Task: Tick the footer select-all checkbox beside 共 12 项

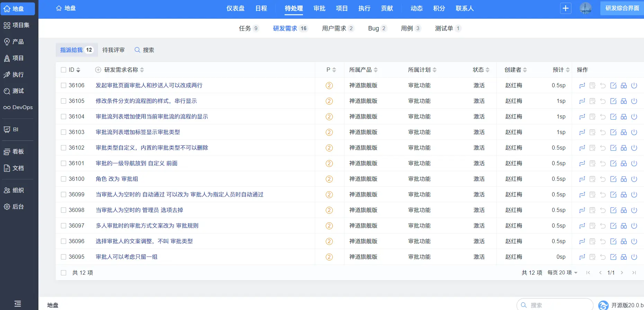Action: [63, 273]
